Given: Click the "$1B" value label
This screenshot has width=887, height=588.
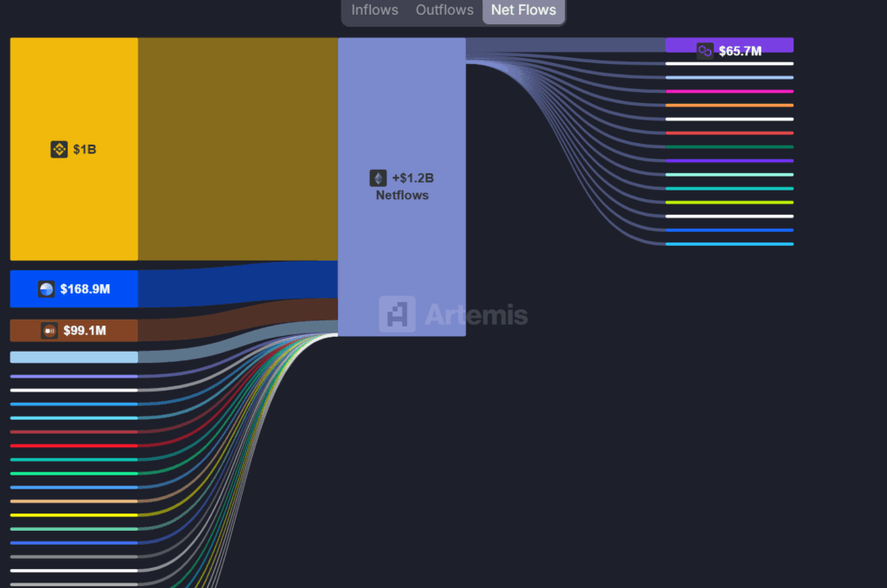Looking at the screenshot, I should [85, 149].
